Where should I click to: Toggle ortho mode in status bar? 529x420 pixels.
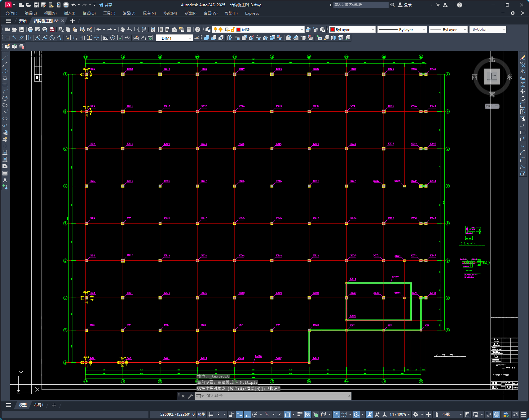pos(247,414)
